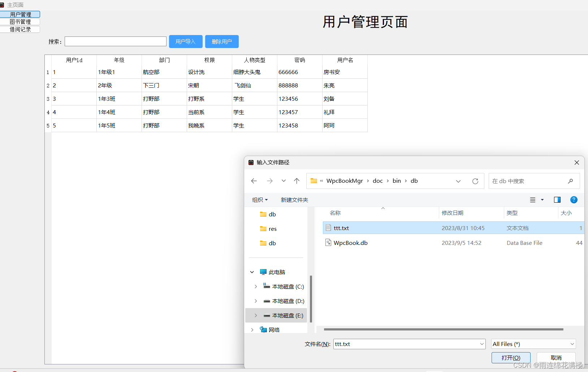Sort files by 名称 column
Screen dimensions: 588x372
pos(335,213)
